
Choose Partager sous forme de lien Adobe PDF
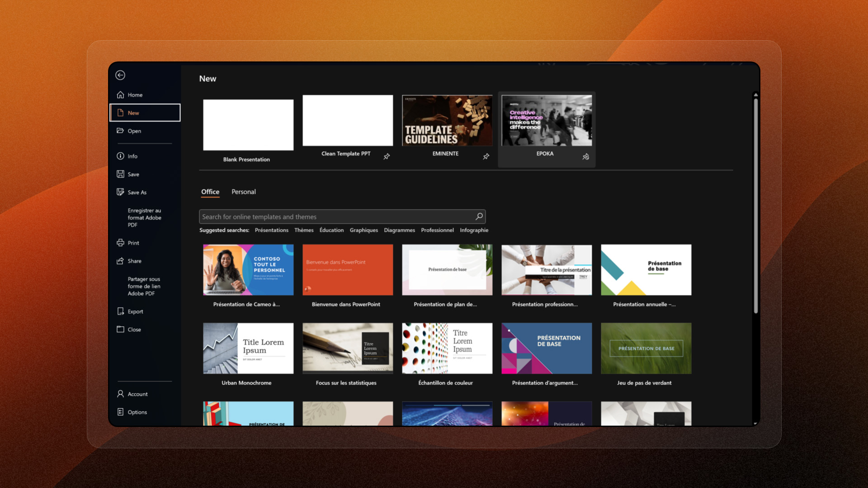coord(144,286)
